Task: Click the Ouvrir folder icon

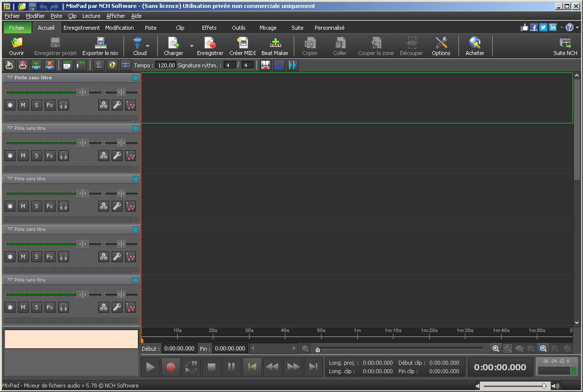Action: (x=16, y=43)
